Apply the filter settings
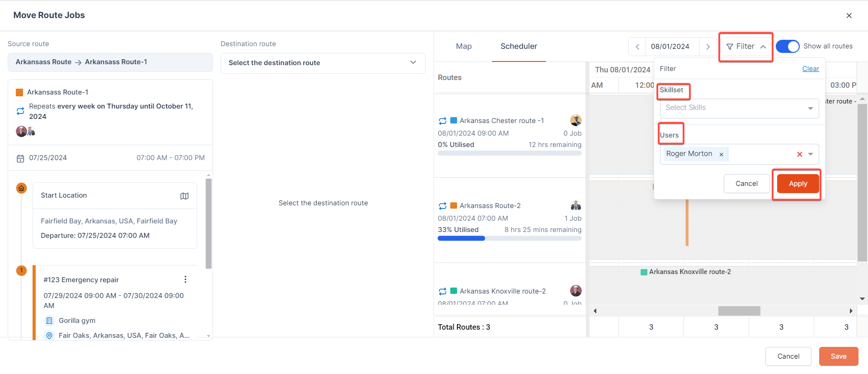The height and width of the screenshot is (374, 868). tap(797, 184)
